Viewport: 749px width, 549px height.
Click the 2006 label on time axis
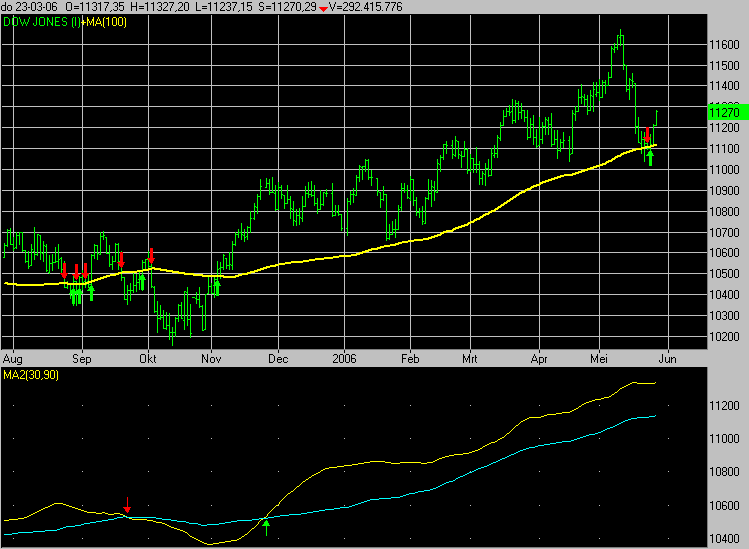[344, 356]
